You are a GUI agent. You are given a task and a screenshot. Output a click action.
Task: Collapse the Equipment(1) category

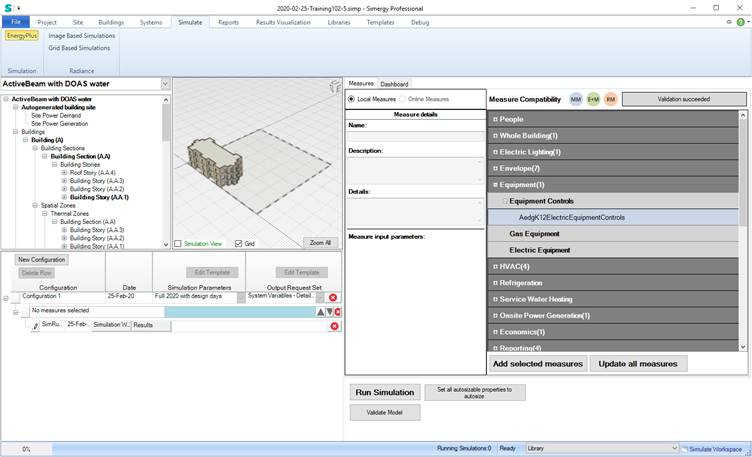click(495, 185)
